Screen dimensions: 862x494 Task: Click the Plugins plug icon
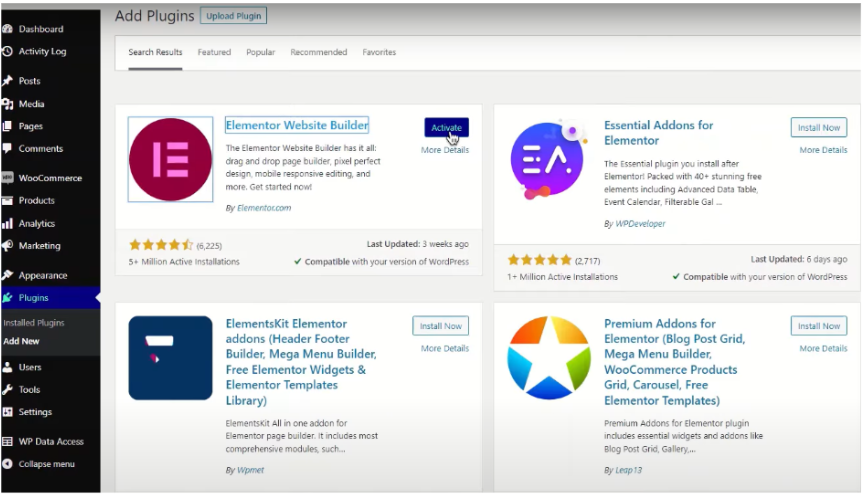tap(7, 297)
